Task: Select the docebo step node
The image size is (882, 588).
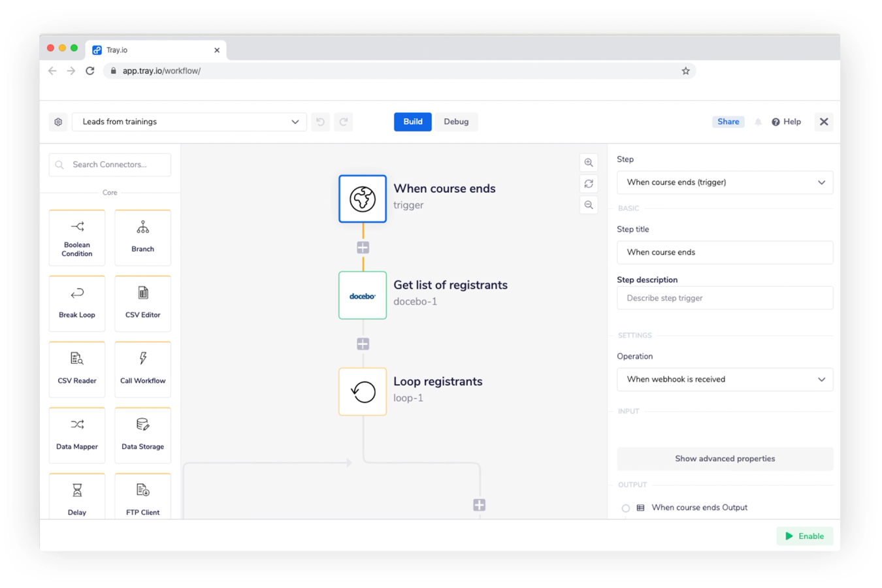Action: click(363, 295)
